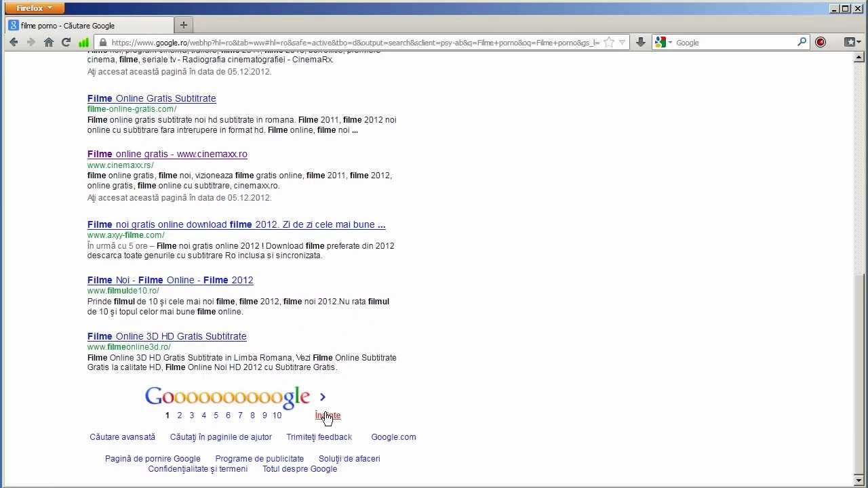Open the bookmarks menu button
The width and height of the screenshot is (868, 488).
852,42
